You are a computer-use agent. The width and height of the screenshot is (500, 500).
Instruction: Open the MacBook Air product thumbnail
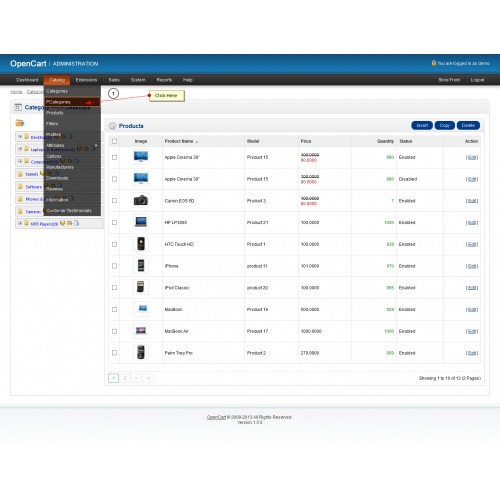point(141,331)
